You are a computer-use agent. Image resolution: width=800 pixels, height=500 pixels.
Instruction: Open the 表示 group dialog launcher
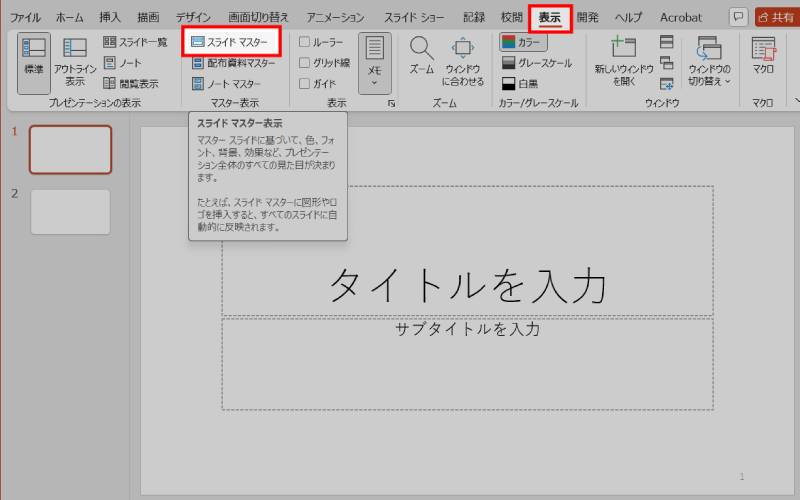[x=391, y=103]
